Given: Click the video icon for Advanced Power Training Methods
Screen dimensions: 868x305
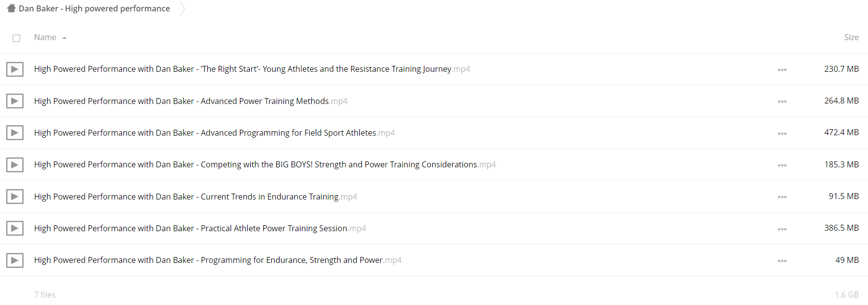Looking at the screenshot, I should point(15,101).
